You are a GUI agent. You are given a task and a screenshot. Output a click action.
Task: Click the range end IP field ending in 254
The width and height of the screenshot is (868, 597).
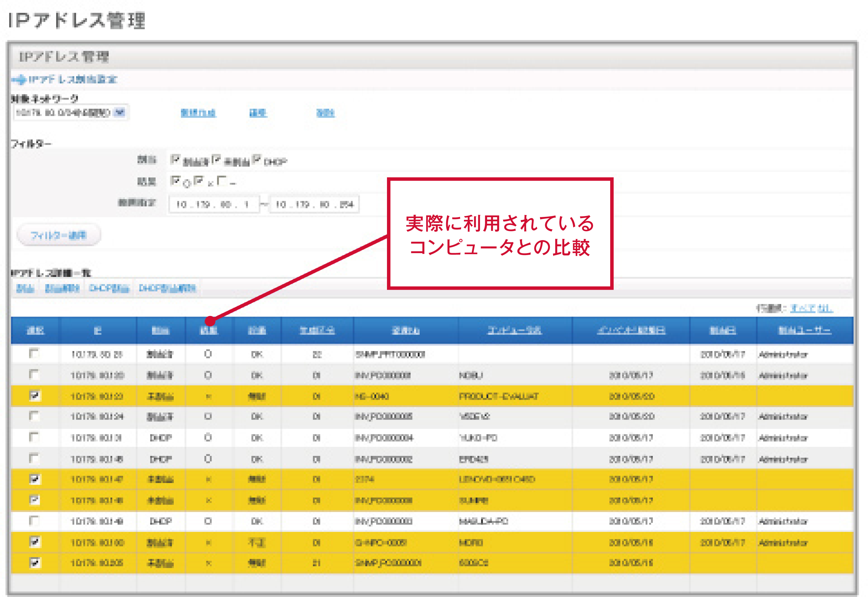(x=314, y=204)
